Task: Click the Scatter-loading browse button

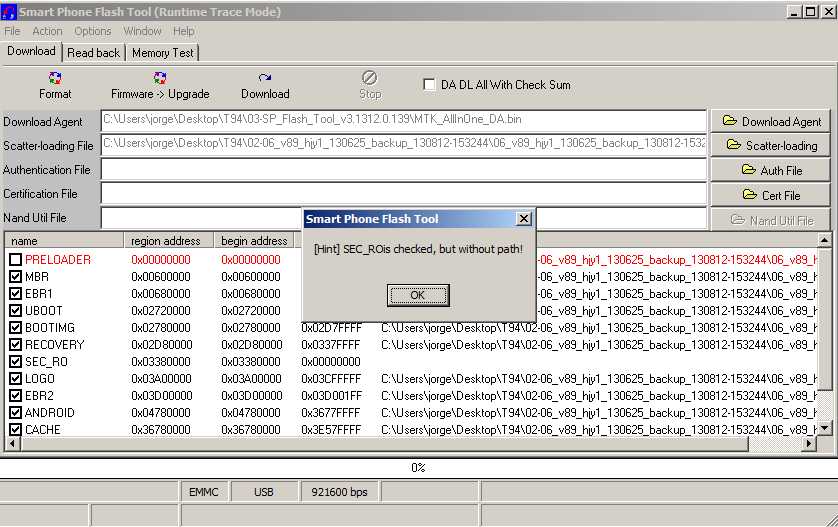Action: (x=771, y=145)
